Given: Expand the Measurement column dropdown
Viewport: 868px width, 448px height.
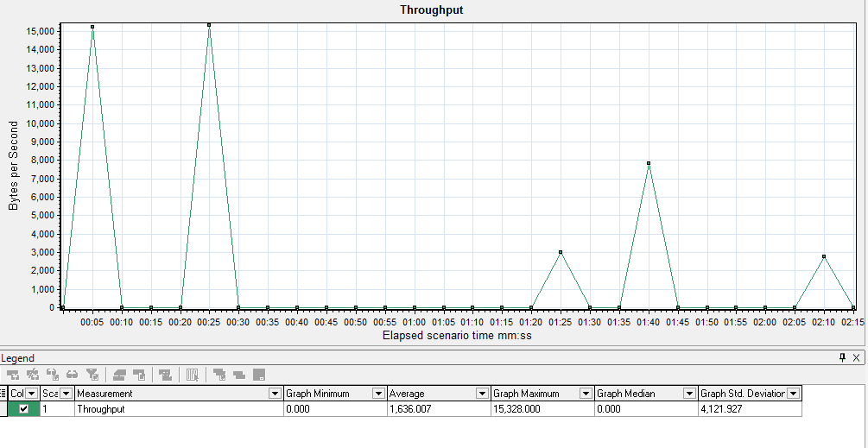Looking at the screenshot, I should [276, 394].
